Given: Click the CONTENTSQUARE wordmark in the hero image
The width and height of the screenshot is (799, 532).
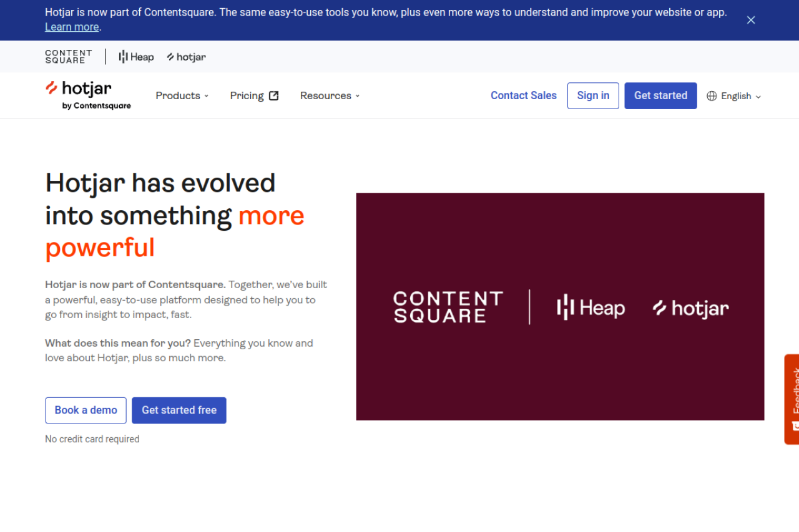Looking at the screenshot, I should tap(447, 307).
